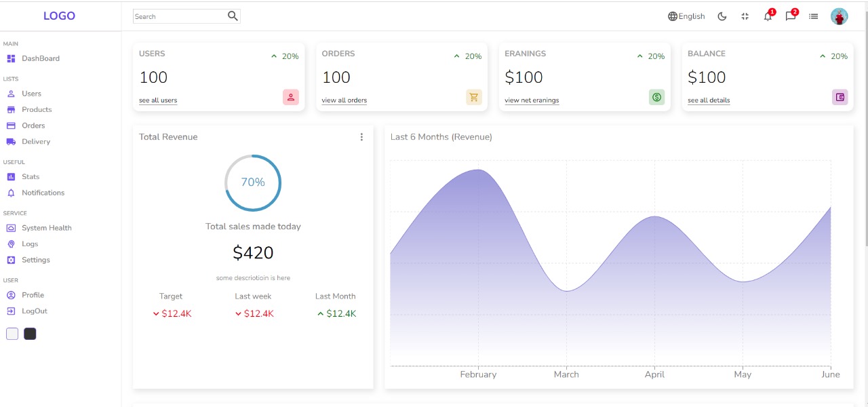Follow the "see all users" link
868x407 pixels.
pos(158,100)
